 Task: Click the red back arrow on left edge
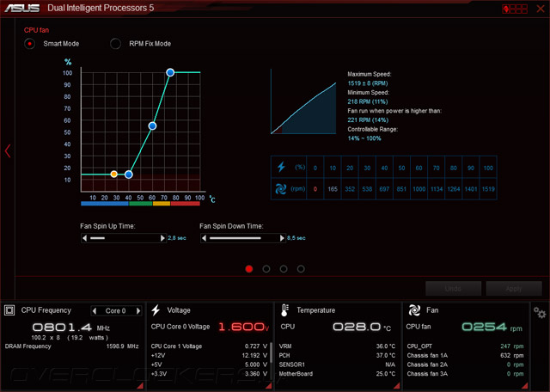coord(8,151)
